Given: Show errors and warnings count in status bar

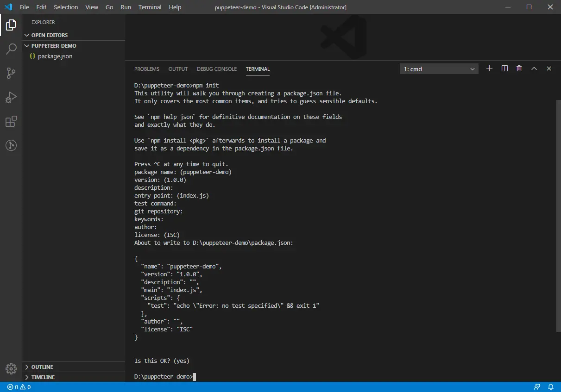Looking at the screenshot, I should coord(19,387).
